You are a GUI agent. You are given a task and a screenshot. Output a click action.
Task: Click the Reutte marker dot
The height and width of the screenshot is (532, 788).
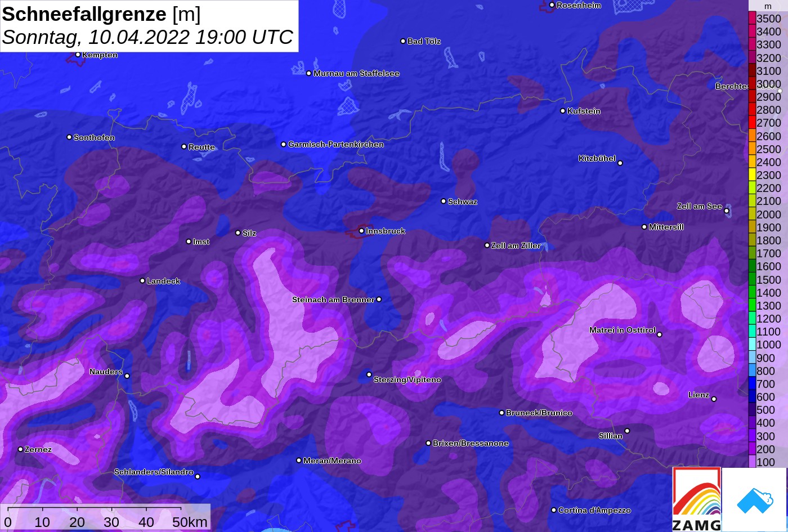[184, 146]
